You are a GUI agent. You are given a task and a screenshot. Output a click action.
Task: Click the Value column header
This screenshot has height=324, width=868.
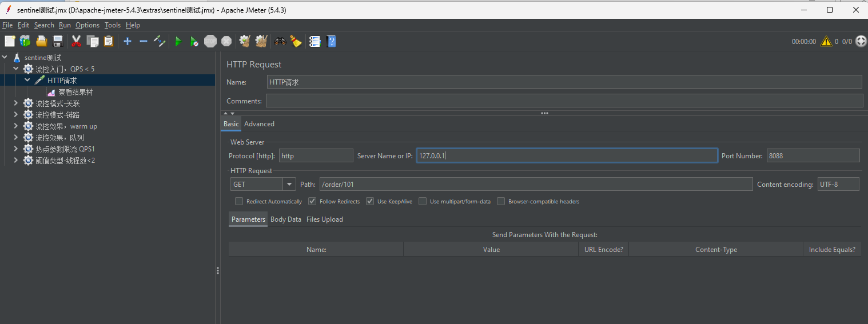[491, 249]
